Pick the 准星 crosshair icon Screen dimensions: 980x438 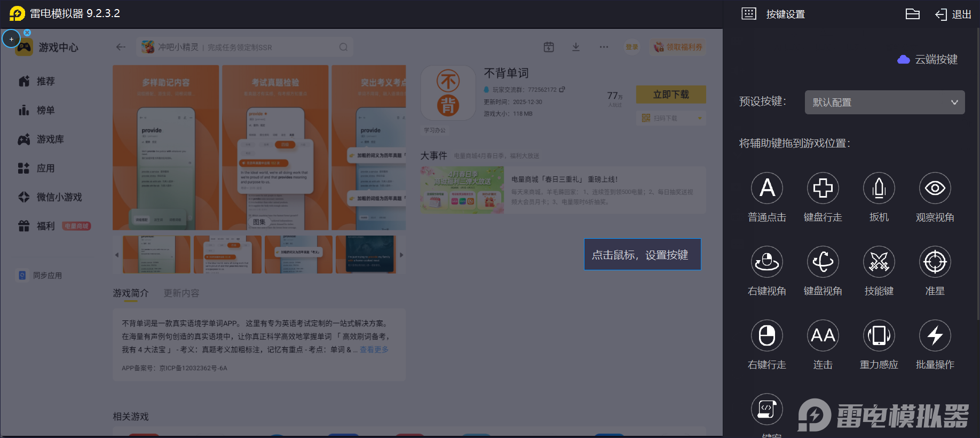pos(935,262)
